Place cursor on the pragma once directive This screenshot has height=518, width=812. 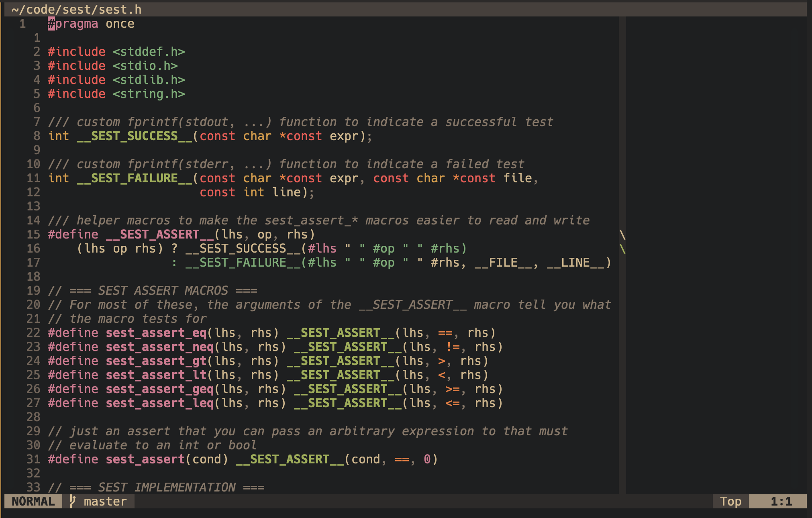click(91, 24)
